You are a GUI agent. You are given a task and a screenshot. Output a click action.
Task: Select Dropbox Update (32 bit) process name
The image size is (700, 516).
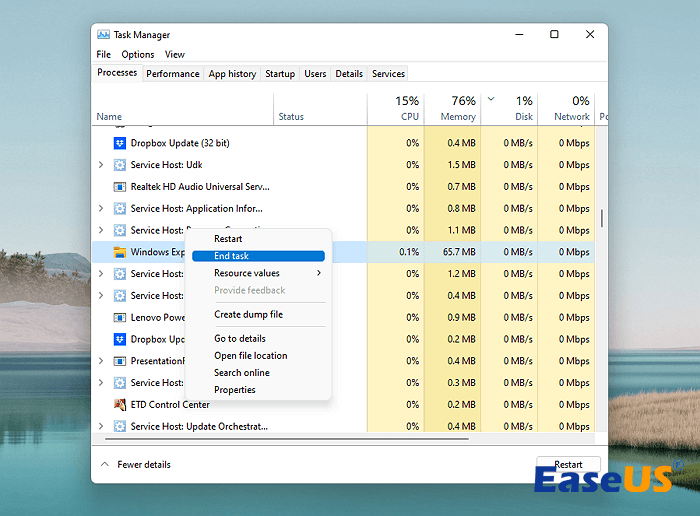[x=180, y=143]
